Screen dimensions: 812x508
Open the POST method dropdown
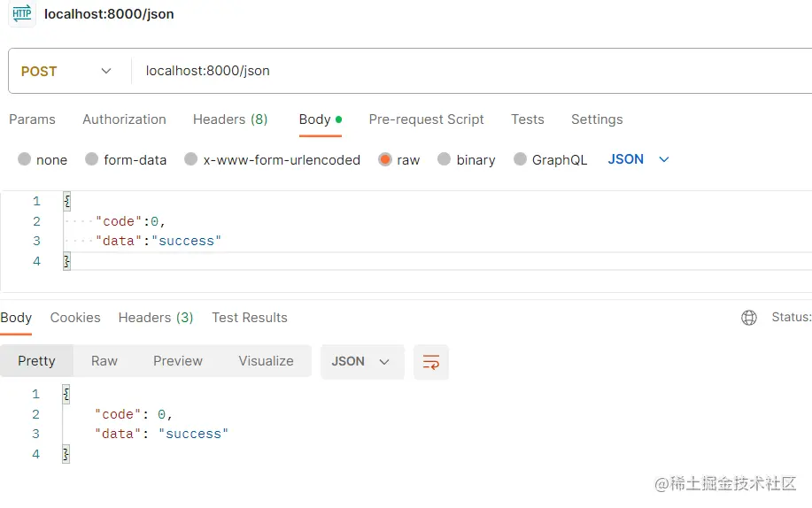tap(67, 71)
